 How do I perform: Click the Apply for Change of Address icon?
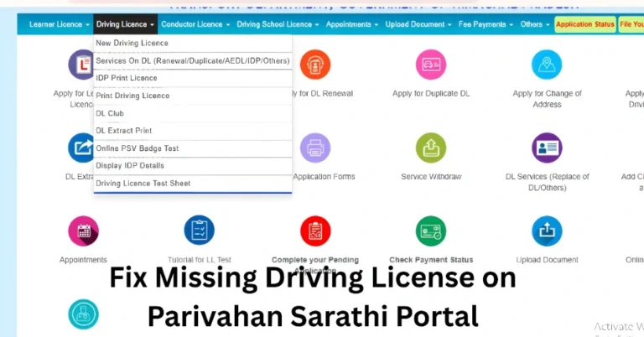click(547, 65)
